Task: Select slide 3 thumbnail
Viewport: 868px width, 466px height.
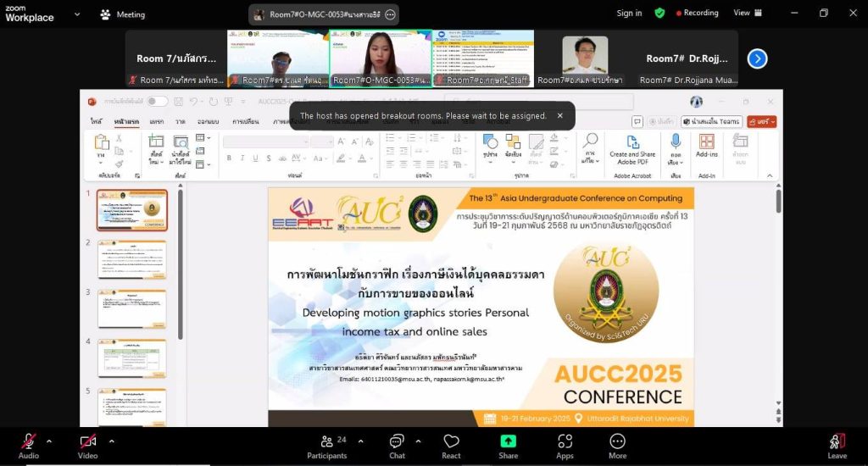Action: pos(131,308)
